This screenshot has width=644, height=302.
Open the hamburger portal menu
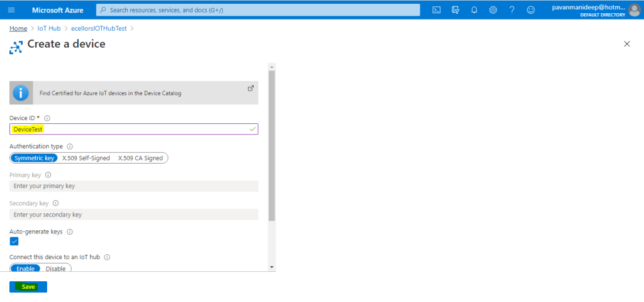click(x=11, y=10)
